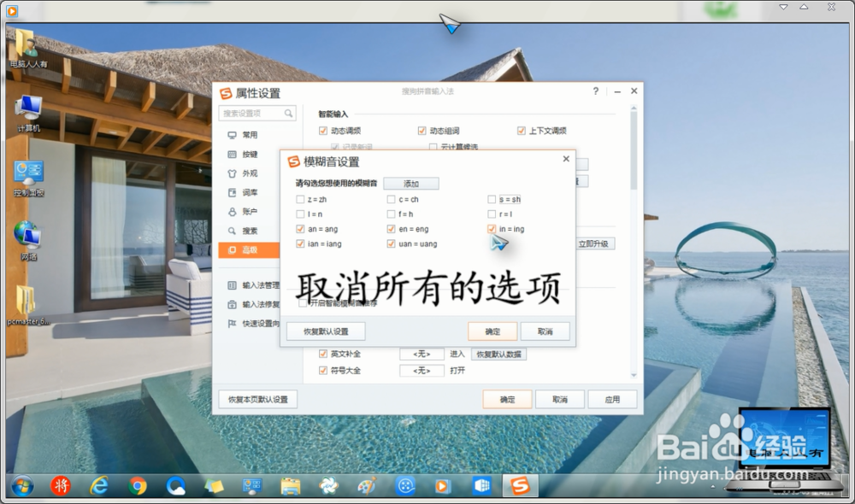Select the 计算机 desktop icon
The height and width of the screenshot is (504, 855).
pyautogui.click(x=28, y=114)
